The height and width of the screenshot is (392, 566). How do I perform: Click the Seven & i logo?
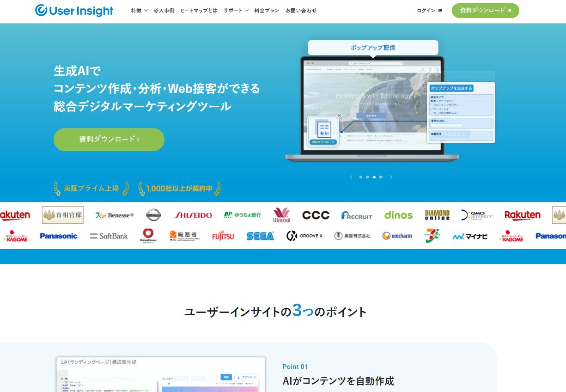tap(432, 236)
